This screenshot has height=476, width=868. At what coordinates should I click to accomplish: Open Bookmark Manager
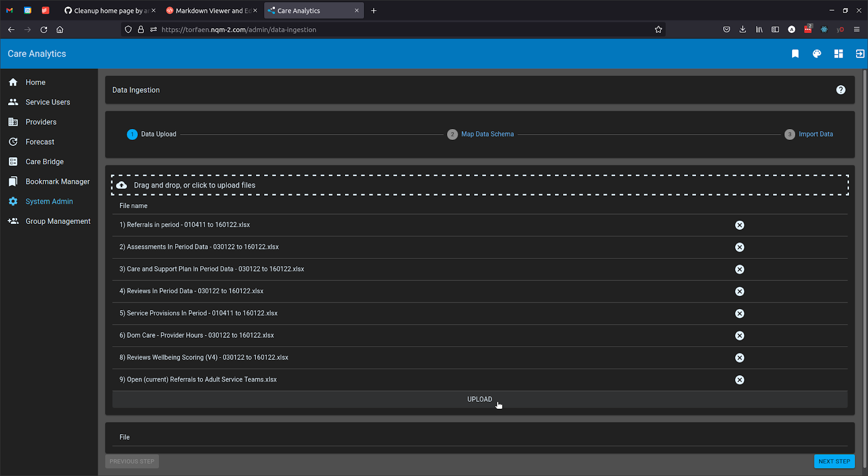tap(49, 182)
